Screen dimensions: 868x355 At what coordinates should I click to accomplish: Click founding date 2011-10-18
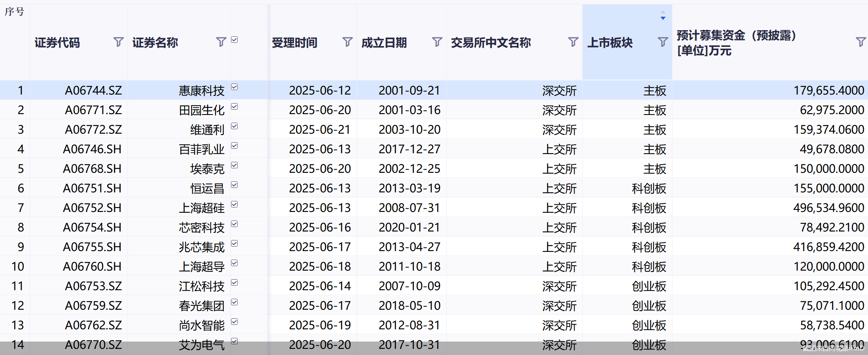(x=410, y=267)
